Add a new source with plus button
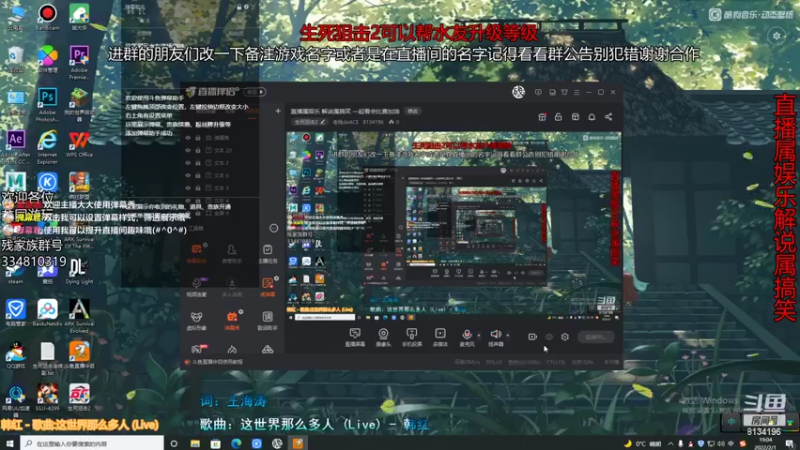800x450 pixels. [x=278, y=111]
